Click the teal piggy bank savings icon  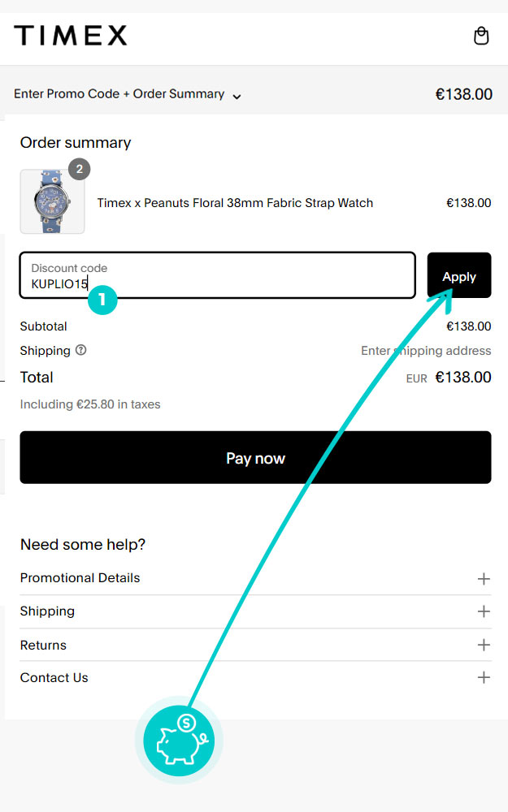point(179,741)
